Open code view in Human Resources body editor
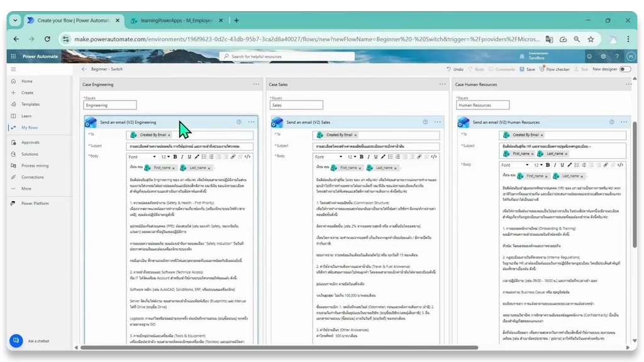The height and width of the screenshot is (362, 644). tap(620, 165)
